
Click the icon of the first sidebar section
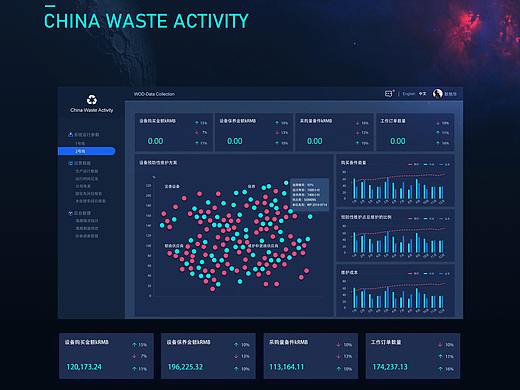click(70, 134)
